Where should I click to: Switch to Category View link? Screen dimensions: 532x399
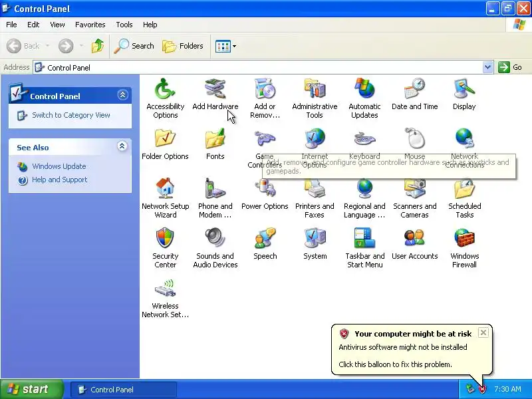point(71,115)
